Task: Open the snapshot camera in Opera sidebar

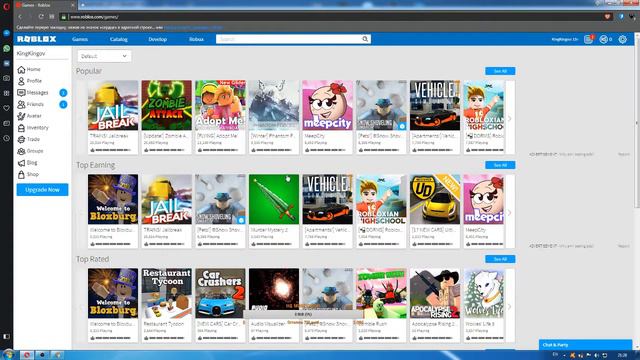Action: 7,78
